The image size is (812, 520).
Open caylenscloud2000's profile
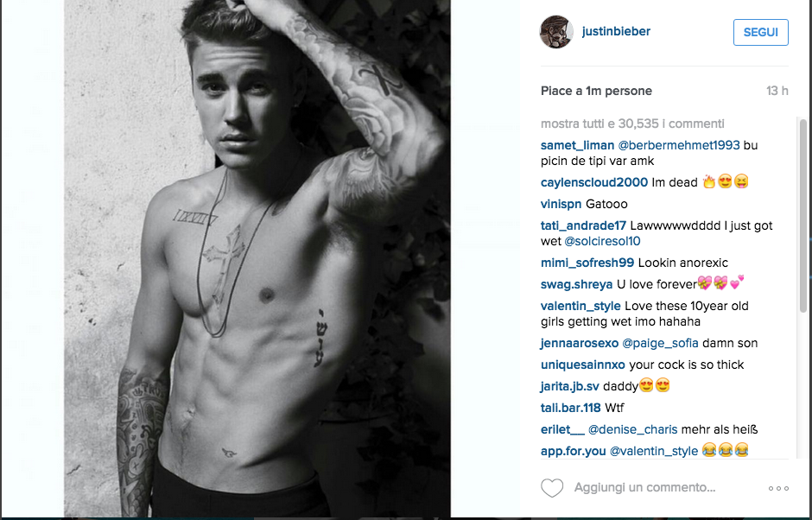point(594,182)
